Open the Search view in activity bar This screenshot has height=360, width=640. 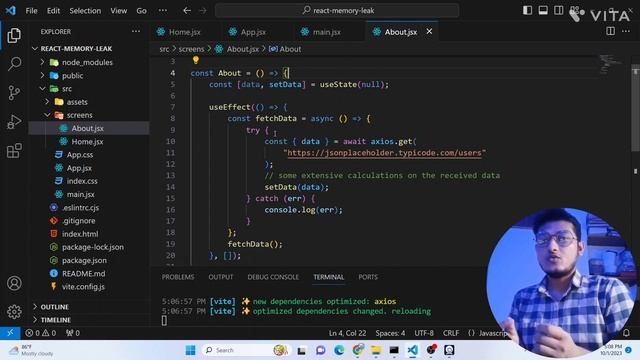[x=14, y=64]
